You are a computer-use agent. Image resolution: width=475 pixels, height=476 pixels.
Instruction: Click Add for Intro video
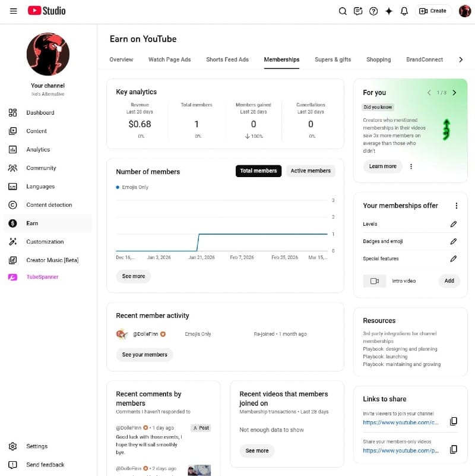click(449, 281)
